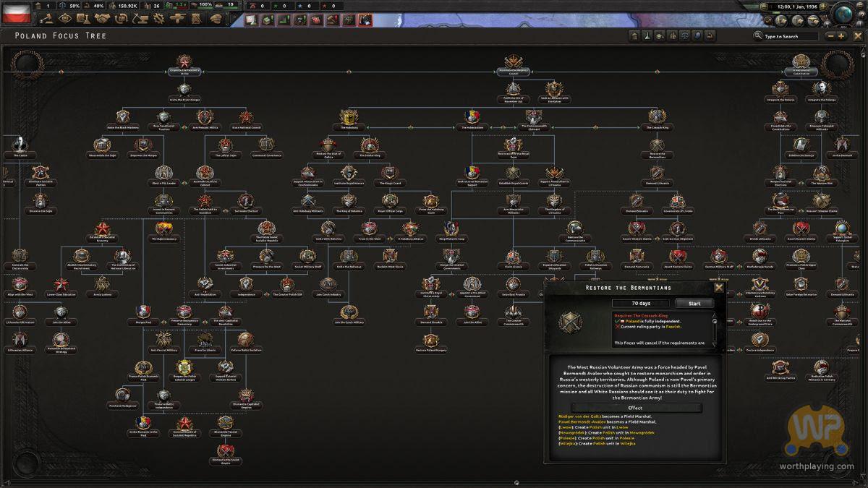The image size is (868, 488).
Task: Open the globe map mode button
Action: 843,14
